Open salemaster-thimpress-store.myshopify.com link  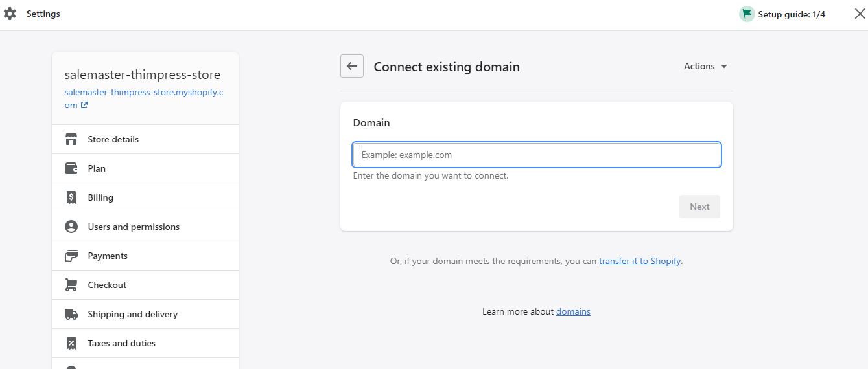(144, 98)
